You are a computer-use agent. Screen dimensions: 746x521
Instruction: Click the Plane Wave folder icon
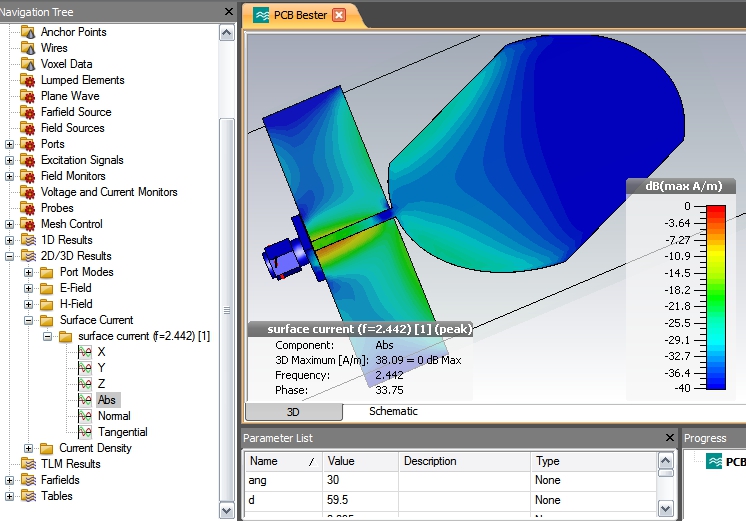28,96
